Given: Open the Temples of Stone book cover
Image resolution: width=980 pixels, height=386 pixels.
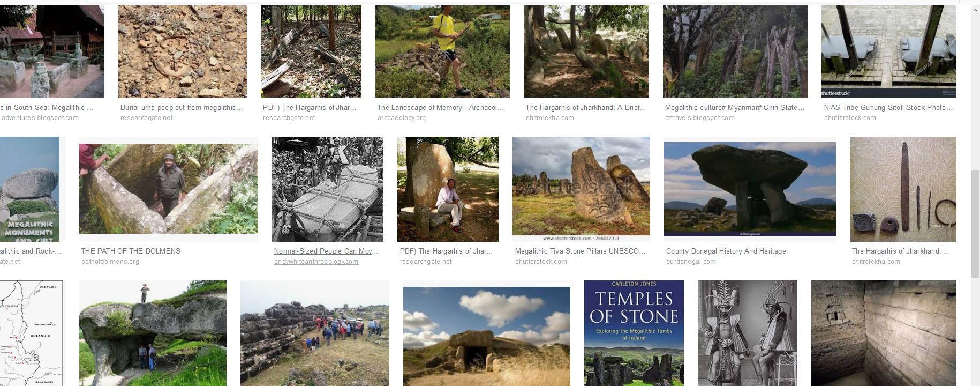Looking at the screenshot, I should tap(634, 333).
